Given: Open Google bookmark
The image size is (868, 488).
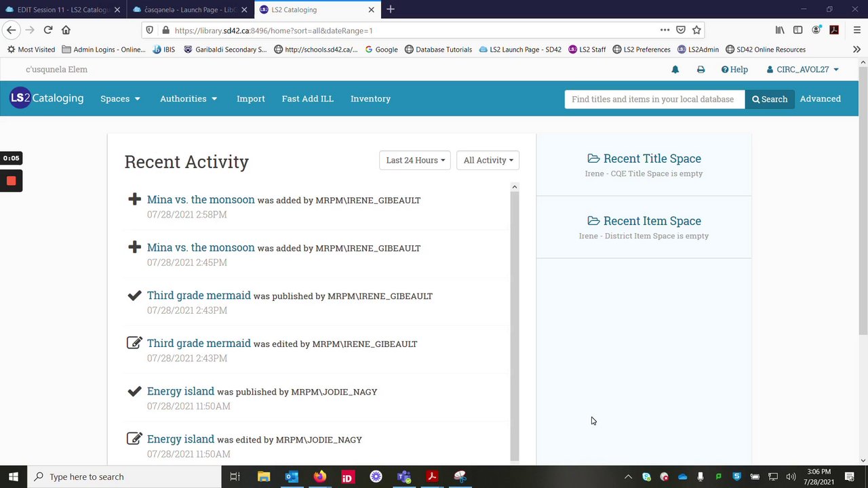Looking at the screenshot, I should 381,49.
